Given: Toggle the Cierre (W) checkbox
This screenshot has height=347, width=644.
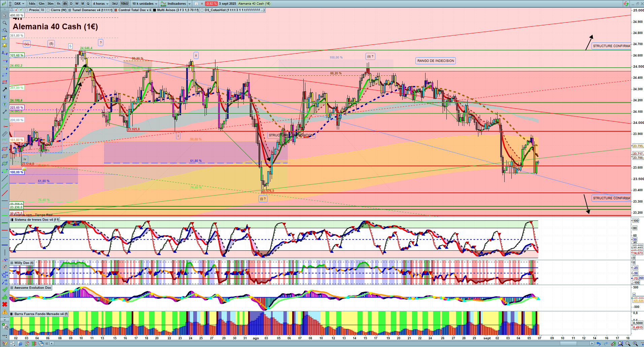Looking at the screenshot, I should pos(48,10).
